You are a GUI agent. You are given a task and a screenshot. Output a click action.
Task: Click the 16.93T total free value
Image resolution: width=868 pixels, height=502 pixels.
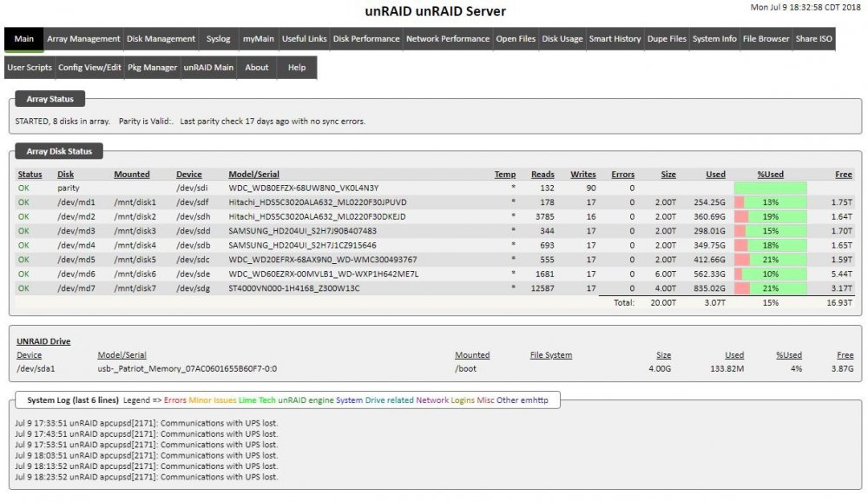pos(839,302)
